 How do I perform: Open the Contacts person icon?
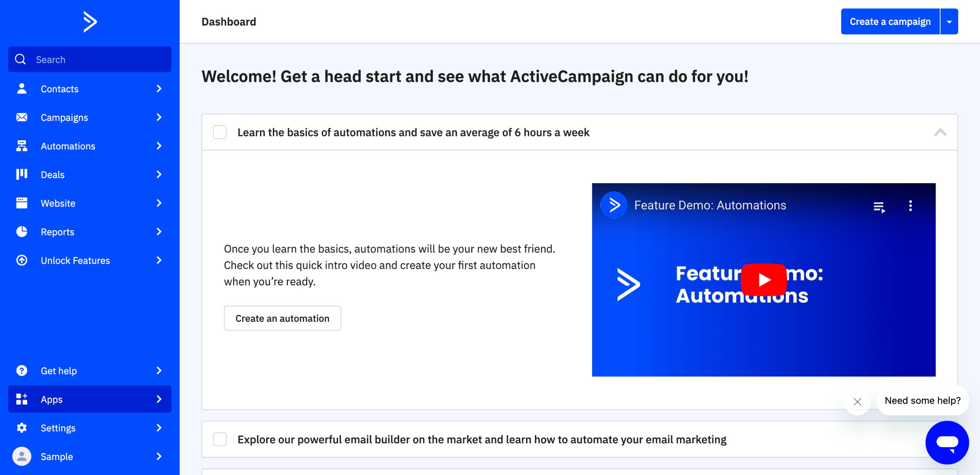pyautogui.click(x=22, y=88)
